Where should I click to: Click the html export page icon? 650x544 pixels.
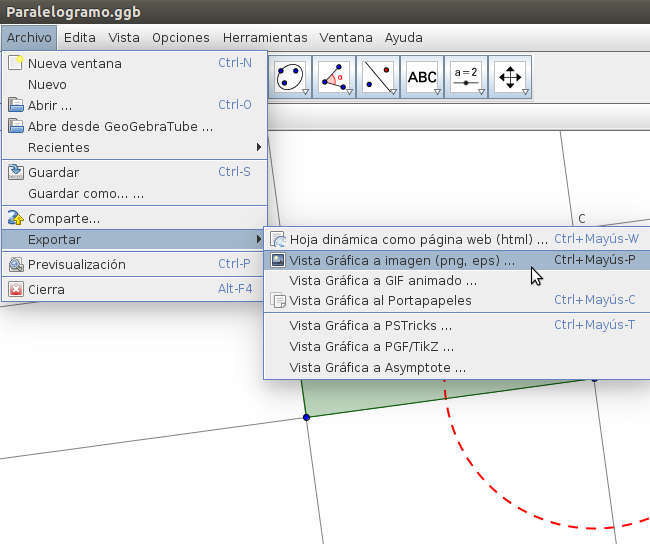278,239
